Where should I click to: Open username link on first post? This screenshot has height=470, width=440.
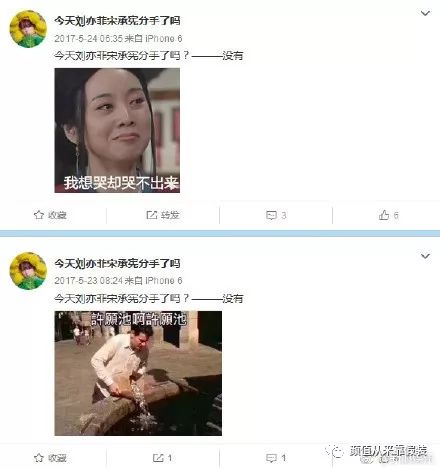pos(117,21)
